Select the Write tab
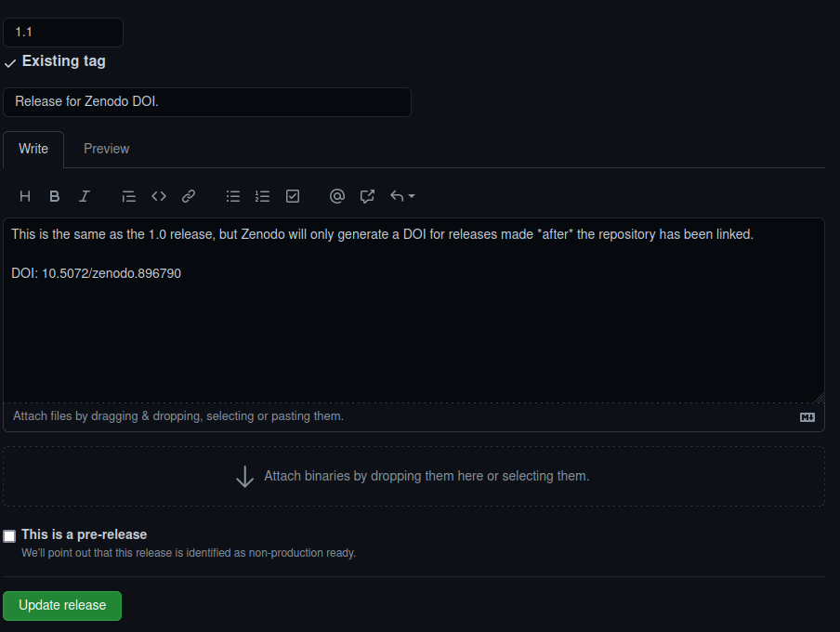Image resolution: width=840 pixels, height=632 pixels. click(33, 149)
